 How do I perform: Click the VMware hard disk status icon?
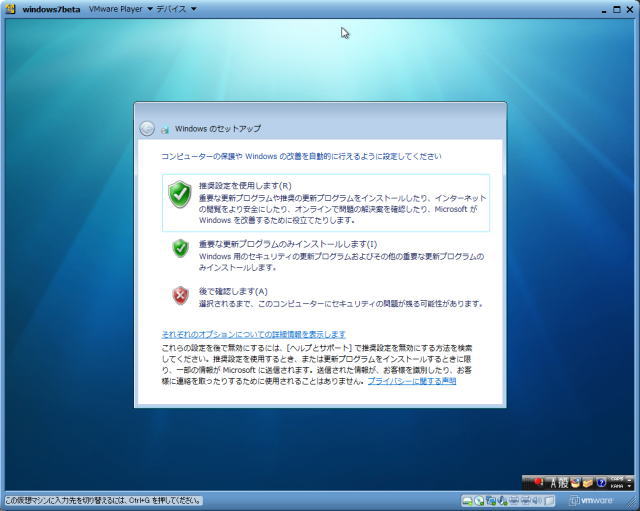point(468,500)
